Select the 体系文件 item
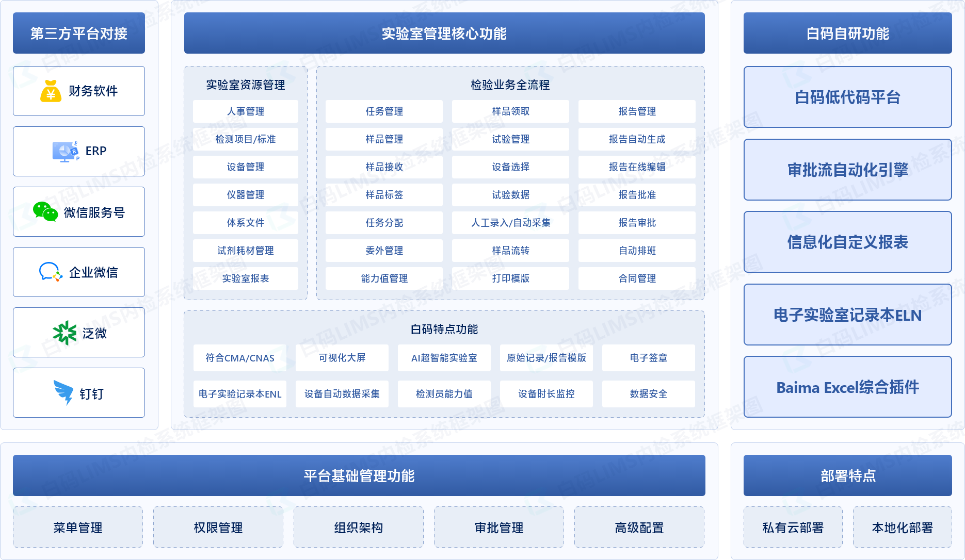965x560 pixels. coord(246,223)
